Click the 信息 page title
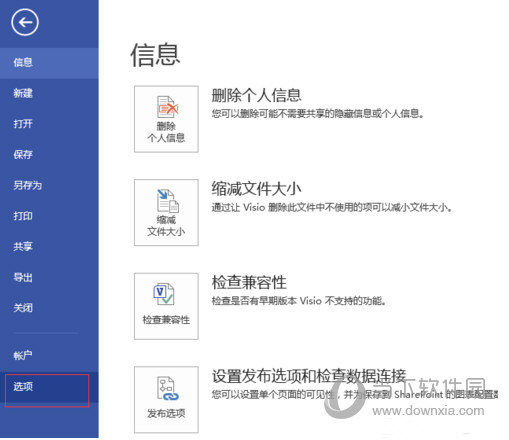Viewport: 509px width, 440px height. coord(155,55)
